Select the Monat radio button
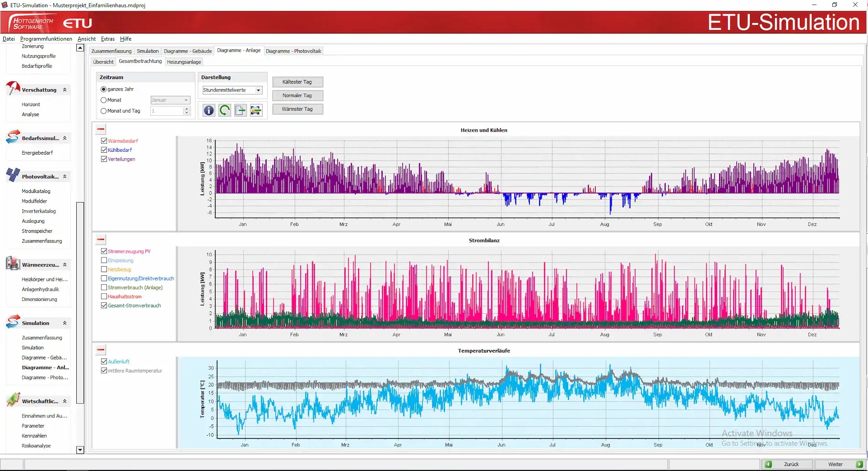Screen dimensions: 868x471 click(x=104, y=100)
